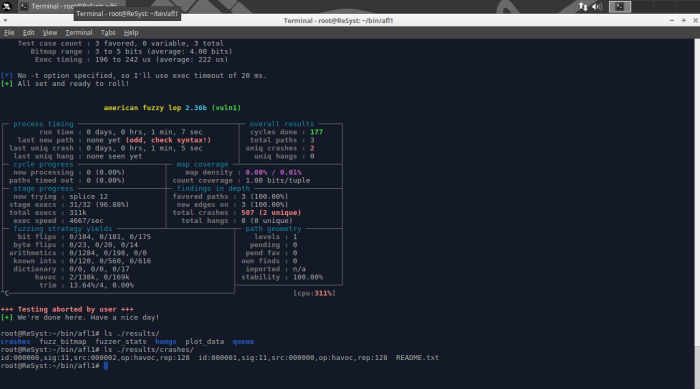Click the 'process timing' section header
The width and height of the screenshot is (700, 389).
click(x=43, y=124)
